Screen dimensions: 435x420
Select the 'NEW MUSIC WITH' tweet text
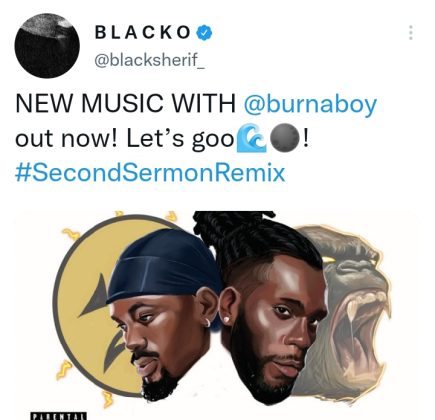pyautogui.click(x=125, y=104)
